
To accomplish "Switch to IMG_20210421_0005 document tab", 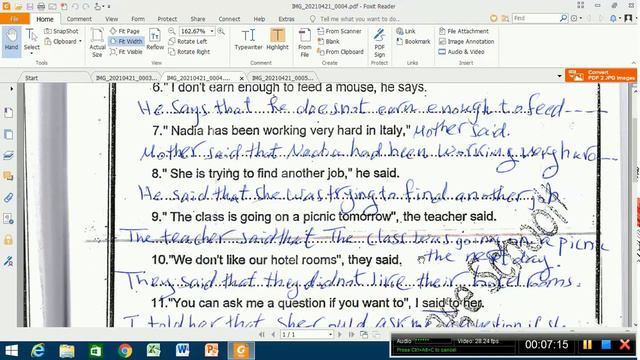I will [x=282, y=78].
